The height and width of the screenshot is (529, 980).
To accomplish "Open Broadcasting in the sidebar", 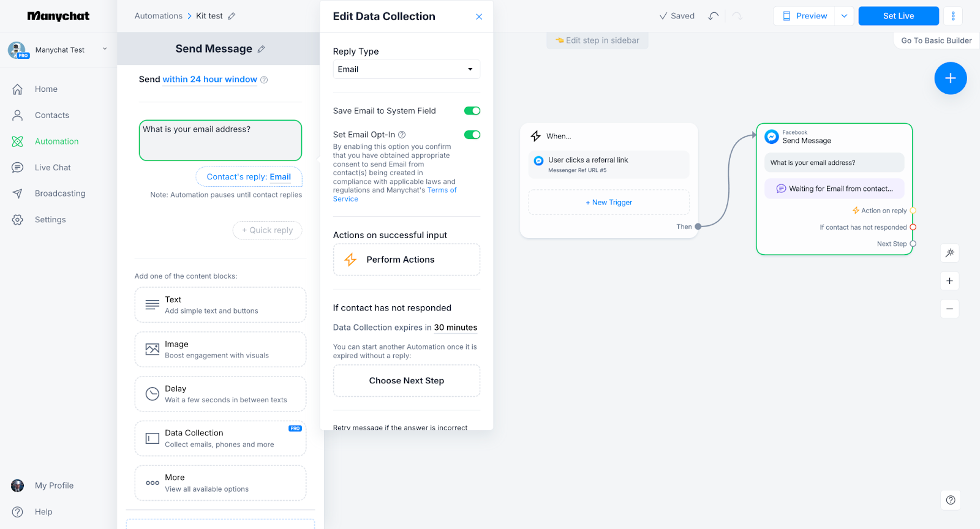I will tap(60, 193).
